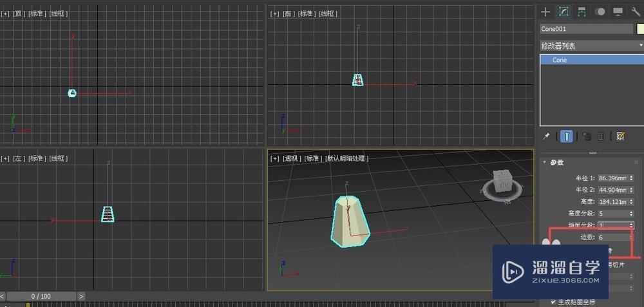The width and height of the screenshot is (644, 307).
Task: Open the [默认明暗处理] shading menu
Action: 347,158
